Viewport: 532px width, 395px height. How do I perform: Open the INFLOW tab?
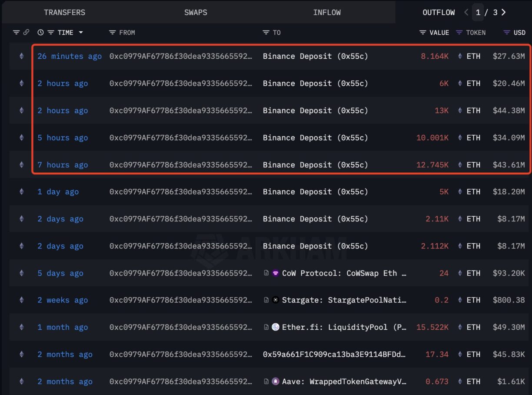(327, 12)
